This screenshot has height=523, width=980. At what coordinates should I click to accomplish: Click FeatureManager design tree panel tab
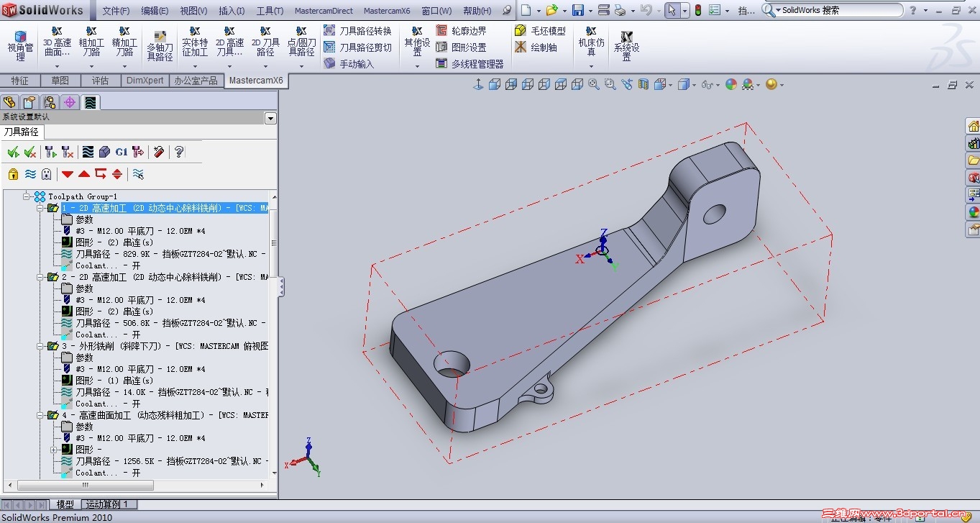point(10,102)
